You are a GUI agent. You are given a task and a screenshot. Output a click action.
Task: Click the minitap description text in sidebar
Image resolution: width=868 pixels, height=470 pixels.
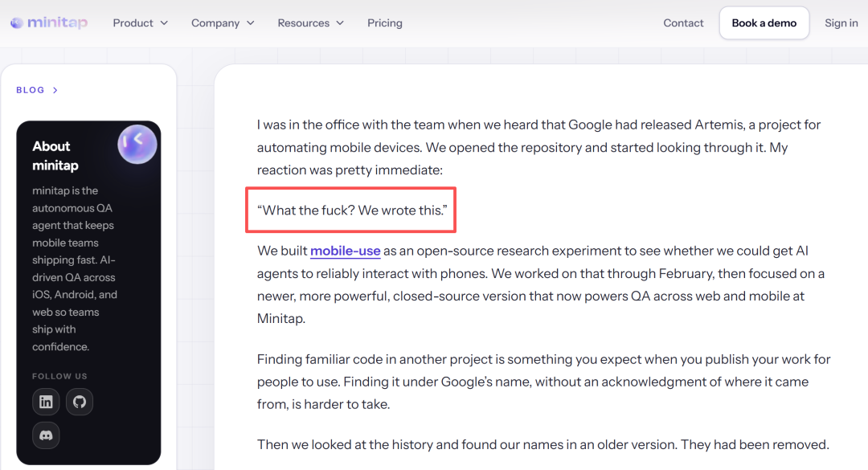(x=75, y=268)
